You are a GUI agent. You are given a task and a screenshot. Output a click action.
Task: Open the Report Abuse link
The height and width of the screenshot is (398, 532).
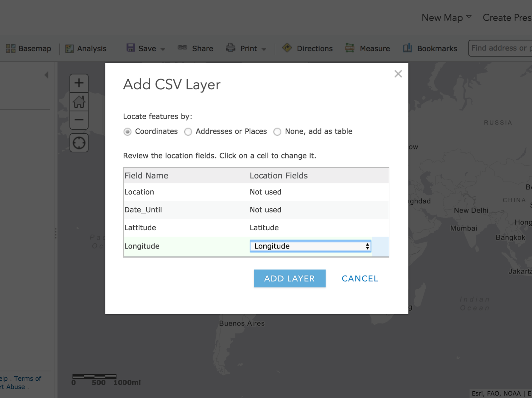[x=12, y=387]
